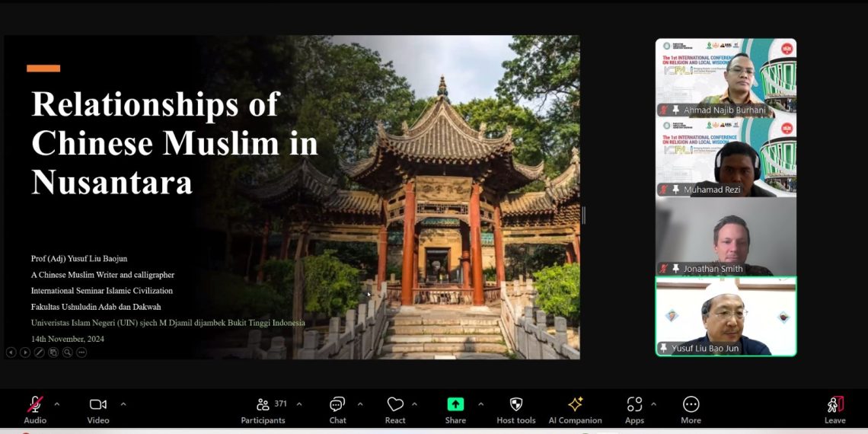Go to previous slide in presentation
Viewport: 868px width, 434px height.
pyautogui.click(x=11, y=353)
